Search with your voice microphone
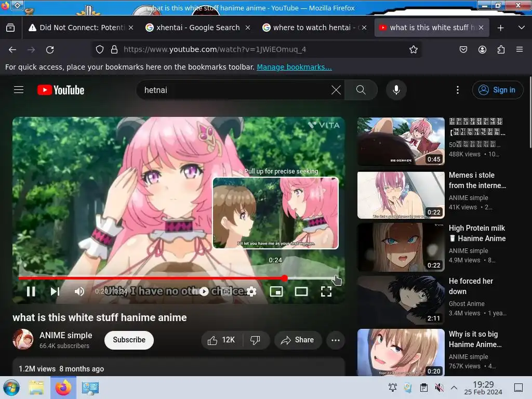This screenshot has height=399, width=532. pos(396,90)
